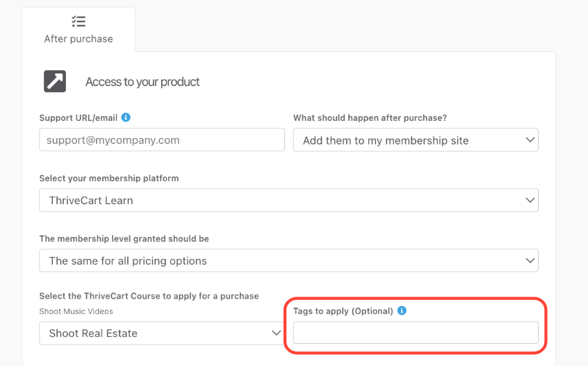Click the support@mycompany.com email field
This screenshot has height=366, width=588.
coord(162,140)
